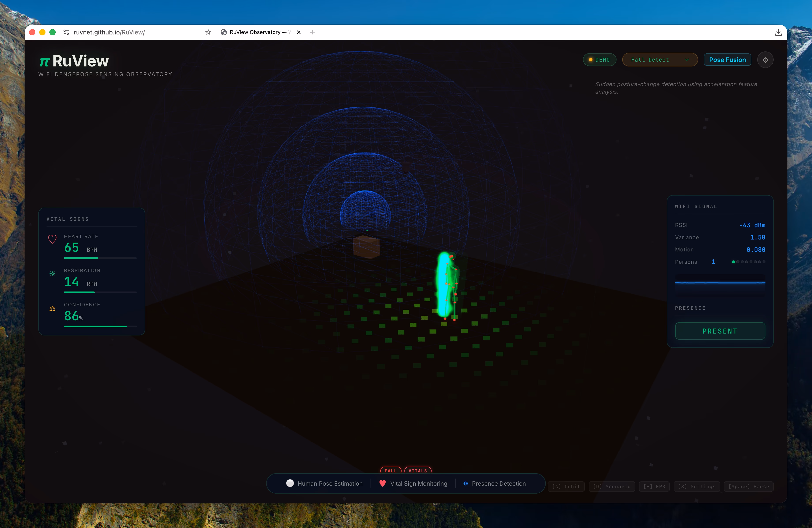Bookmark page with the star icon
Image resolution: width=812 pixels, height=528 pixels.
point(208,32)
